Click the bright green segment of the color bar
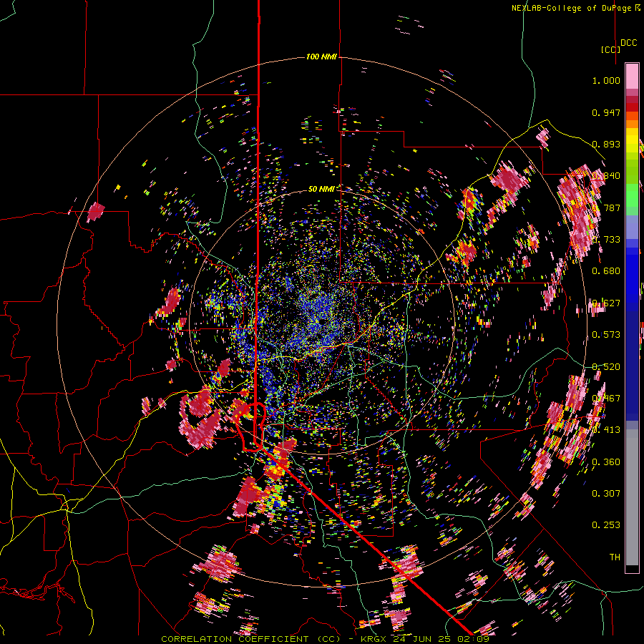644x644 pixels. coord(632,195)
